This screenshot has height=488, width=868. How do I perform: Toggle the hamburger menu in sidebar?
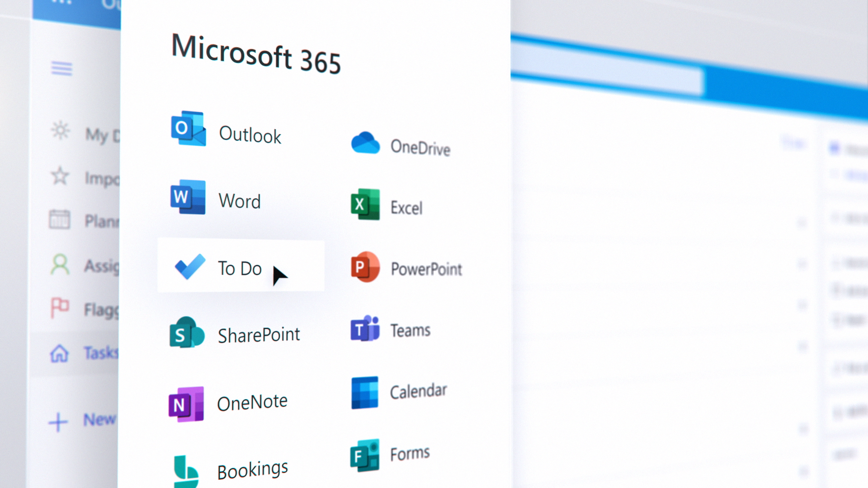click(x=61, y=69)
